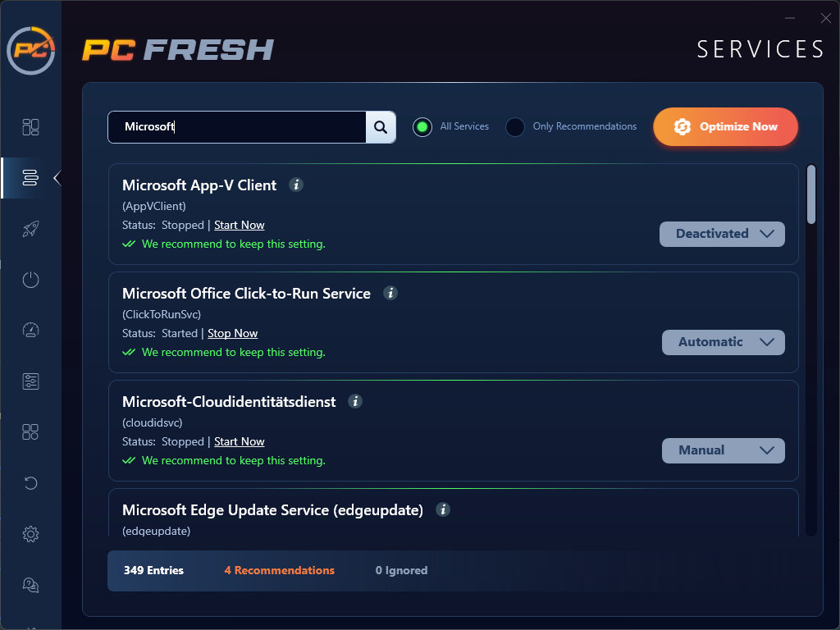This screenshot has width=840, height=630.
Task: Select the rocket startup icon in sidebar
Action: [x=30, y=229]
